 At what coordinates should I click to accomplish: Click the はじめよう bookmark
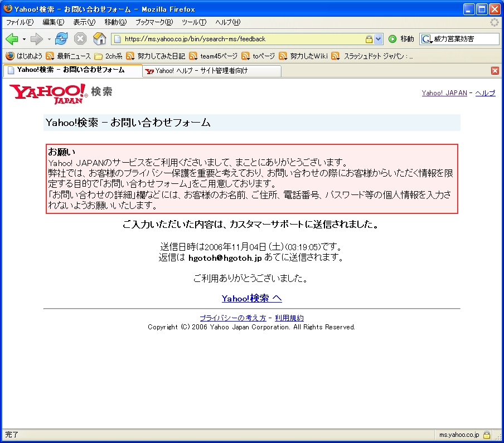tap(24, 56)
